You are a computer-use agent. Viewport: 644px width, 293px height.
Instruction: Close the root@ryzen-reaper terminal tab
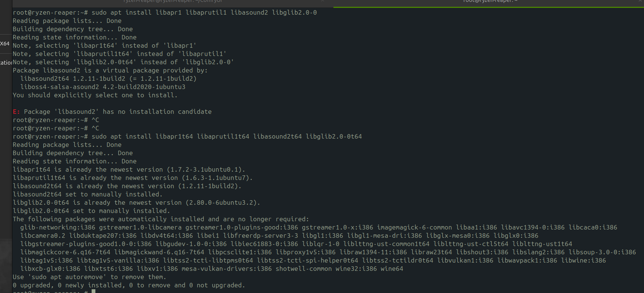pos(640,2)
